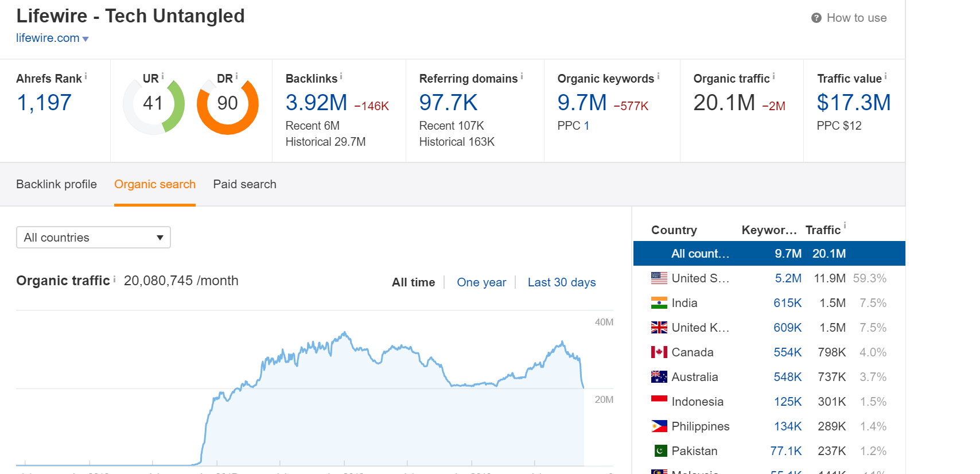Select the United Kingdom flag icon
Viewport: 980px width, 474px height.
pyautogui.click(x=659, y=328)
